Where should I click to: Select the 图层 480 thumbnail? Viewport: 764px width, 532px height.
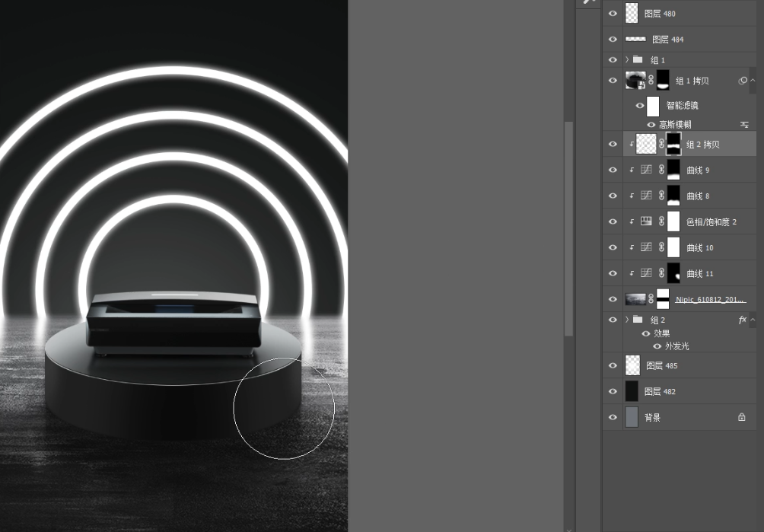coord(632,13)
